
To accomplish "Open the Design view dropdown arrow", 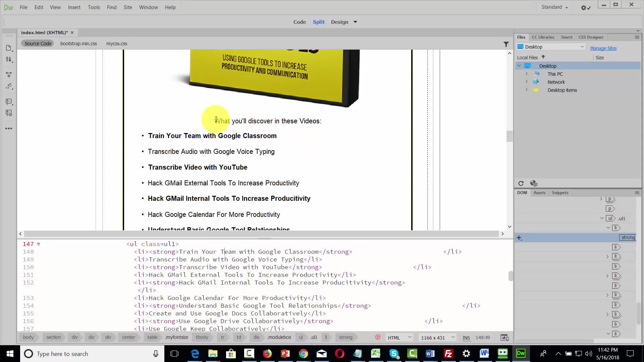I will tap(355, 22).
